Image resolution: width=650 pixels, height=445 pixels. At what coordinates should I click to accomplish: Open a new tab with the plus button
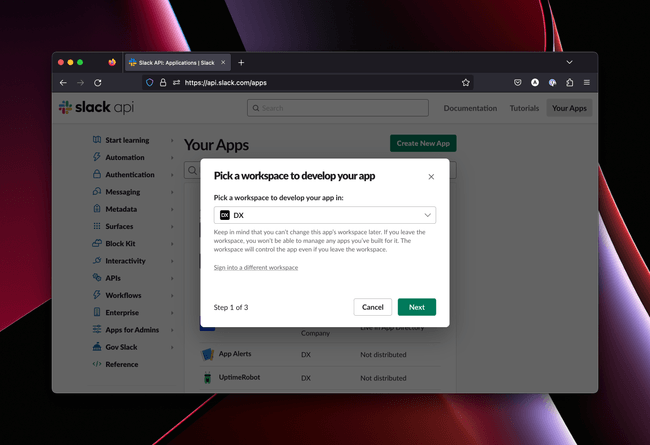241,63
